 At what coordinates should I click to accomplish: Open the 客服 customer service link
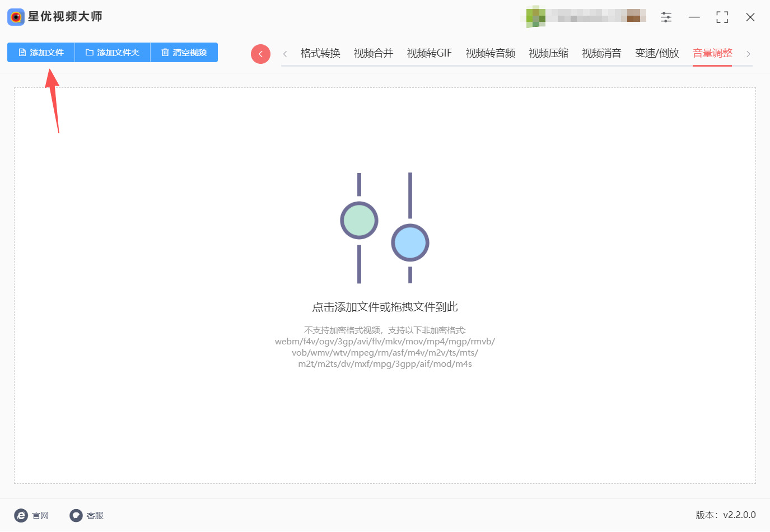[87, 515]
